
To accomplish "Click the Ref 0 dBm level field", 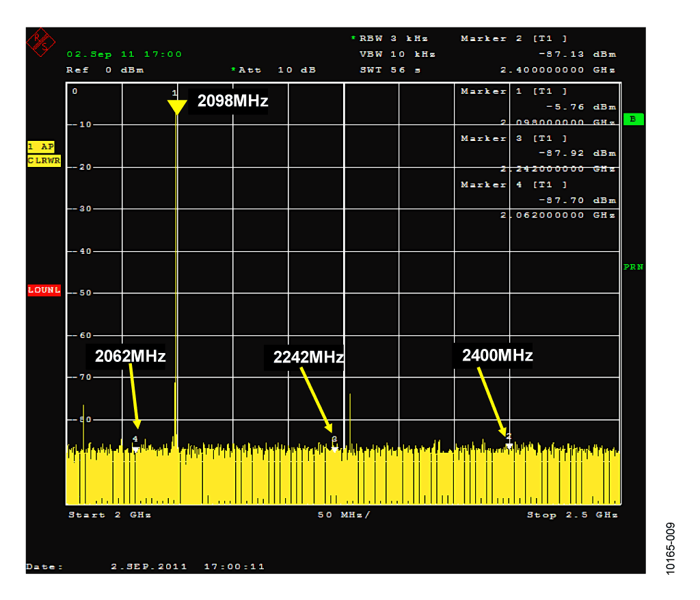I will [105, 70].
